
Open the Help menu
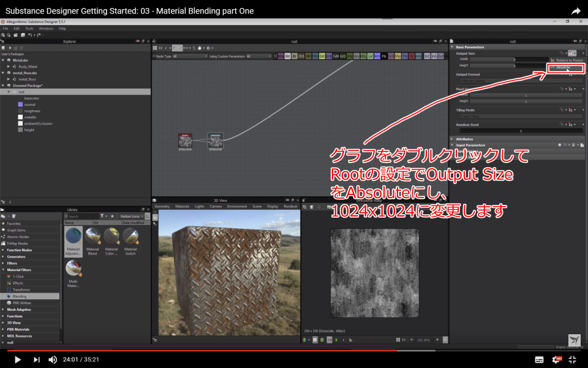click(62, 29)
